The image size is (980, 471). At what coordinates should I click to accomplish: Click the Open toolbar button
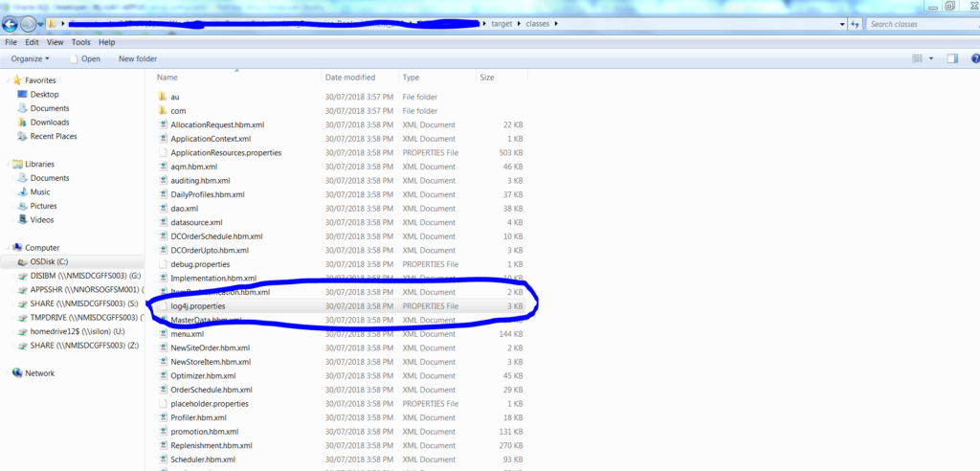(84, 58)
